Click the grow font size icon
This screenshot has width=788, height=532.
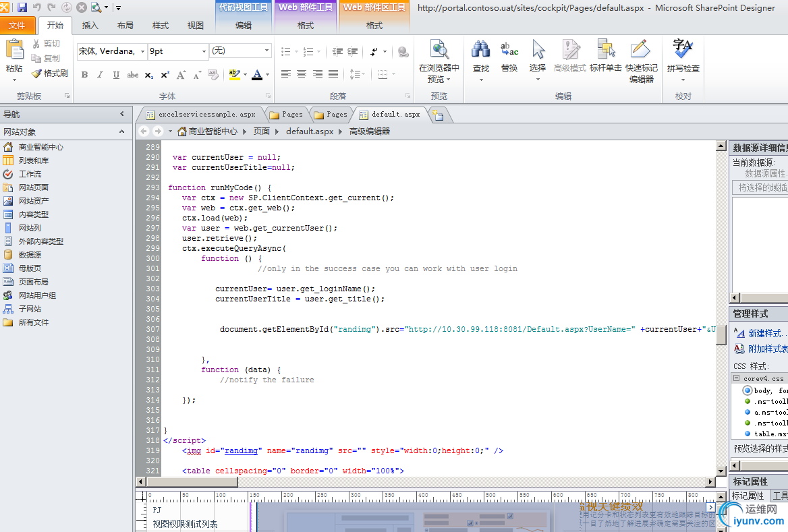(x=181, y=75)
